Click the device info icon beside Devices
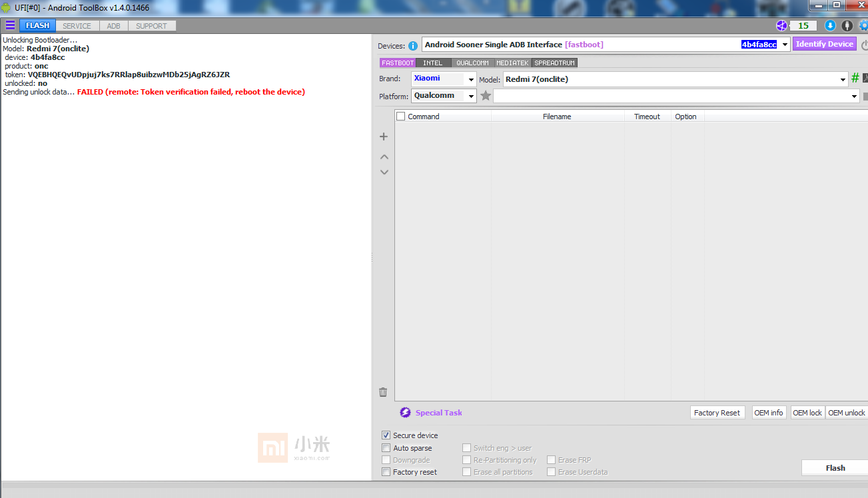 pyautogui.click(x=413, y=45)
